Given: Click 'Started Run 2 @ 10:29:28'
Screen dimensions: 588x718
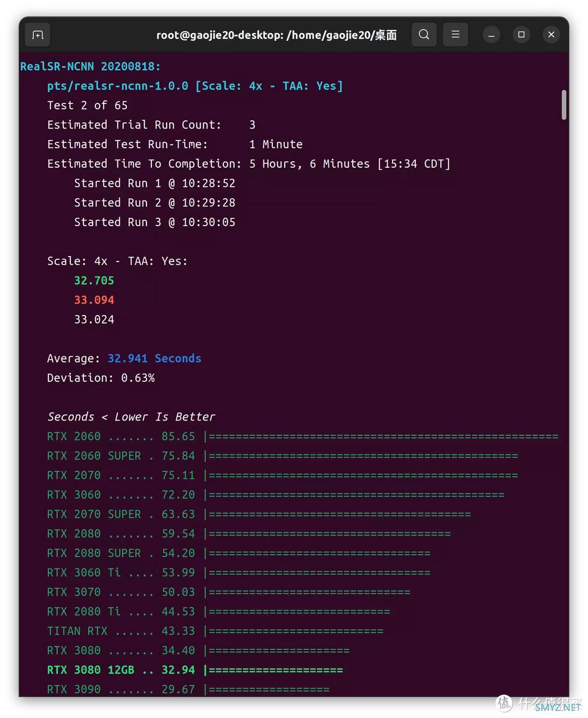Looking at the screenshot, I should point(155,203).
